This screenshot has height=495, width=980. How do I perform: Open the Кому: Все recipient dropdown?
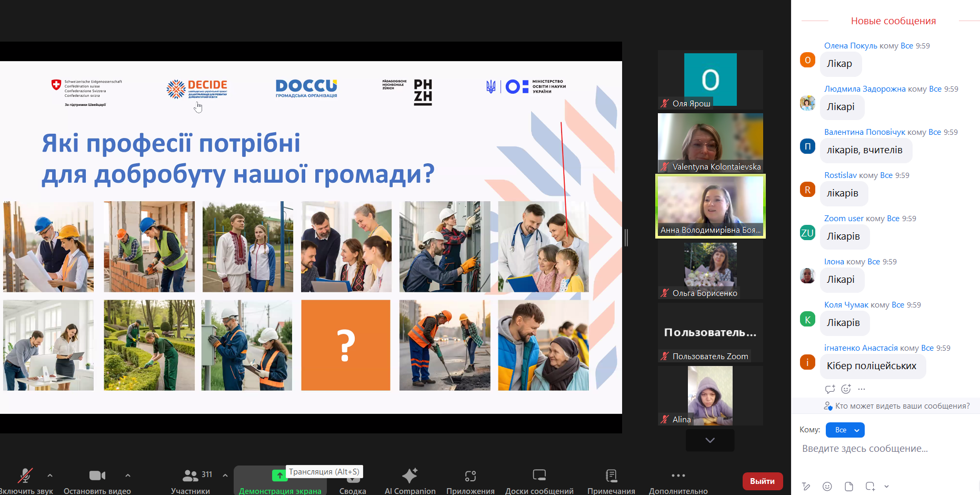click(845, 430)
